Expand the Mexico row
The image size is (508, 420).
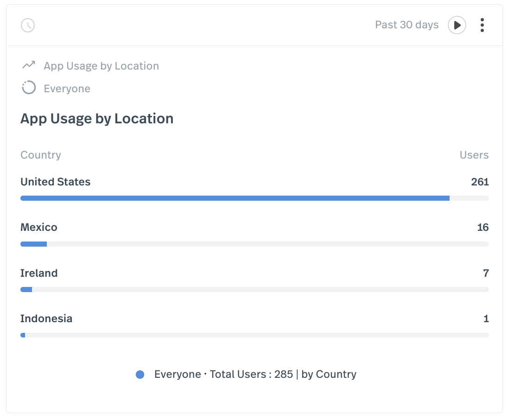[38, 227]
